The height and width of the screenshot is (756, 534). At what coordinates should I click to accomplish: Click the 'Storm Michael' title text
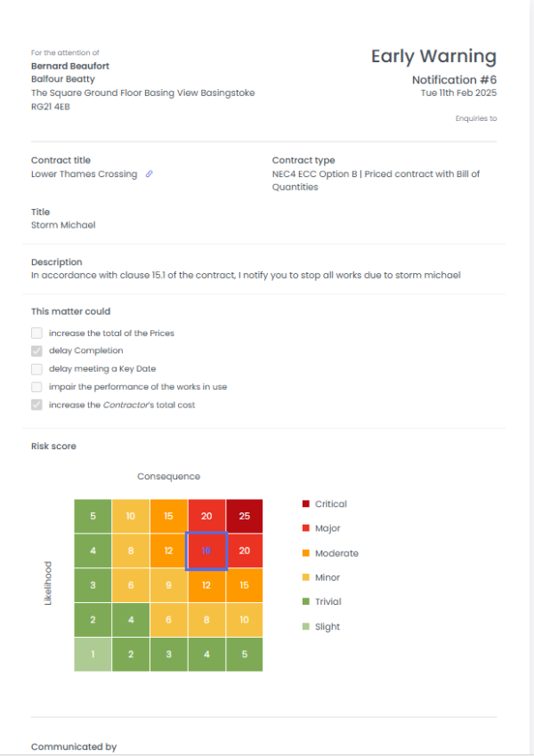[x=63, y=225]
